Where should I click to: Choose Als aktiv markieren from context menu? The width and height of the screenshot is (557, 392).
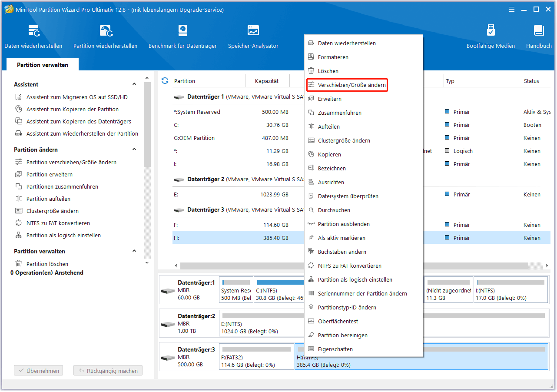pyautogui.click(x=364, y=238)
